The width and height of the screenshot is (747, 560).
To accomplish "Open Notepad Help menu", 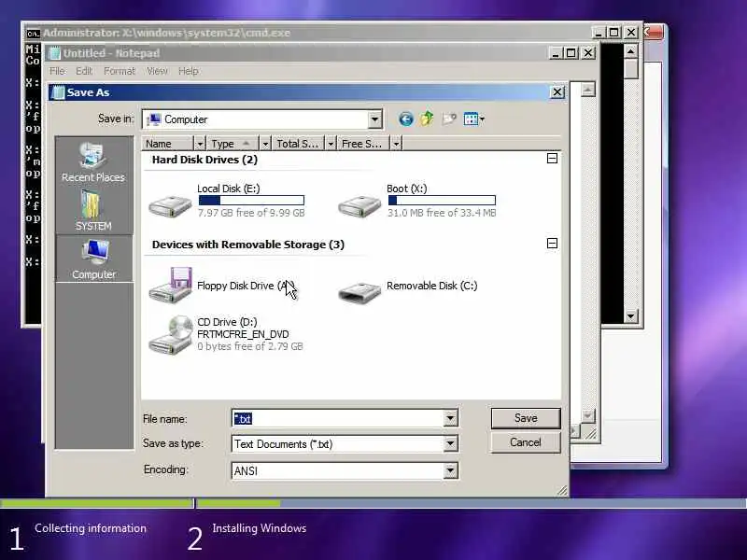I will 189,71.
